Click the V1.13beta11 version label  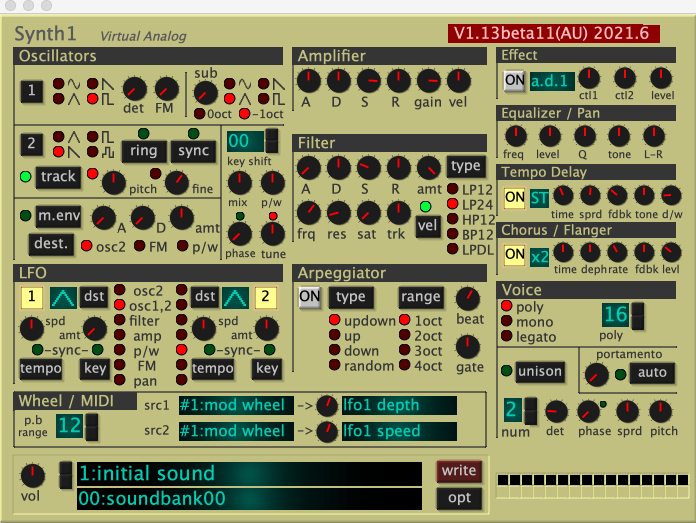(x=554, y=33)
